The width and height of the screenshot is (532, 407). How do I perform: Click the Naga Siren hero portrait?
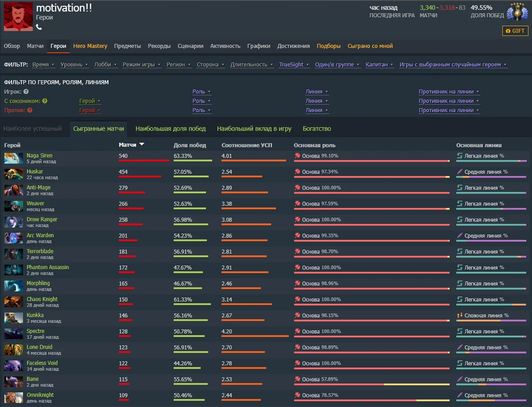[13, 158]
